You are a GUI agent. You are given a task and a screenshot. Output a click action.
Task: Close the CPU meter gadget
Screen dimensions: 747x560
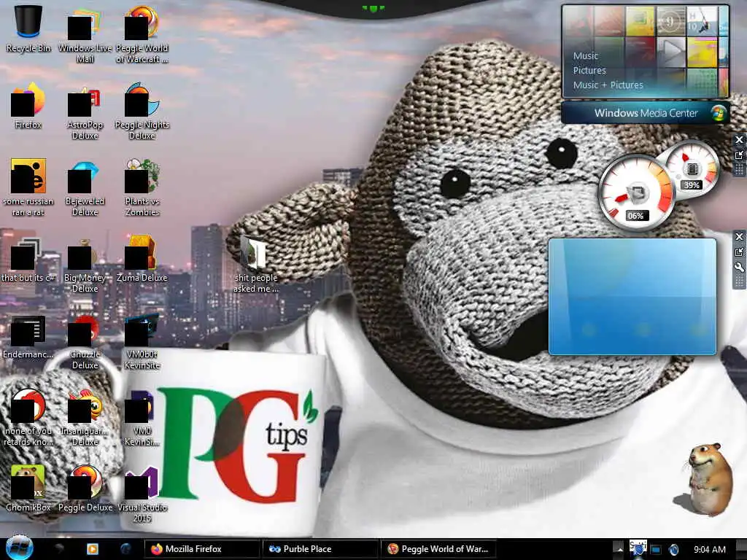point(739,139)
